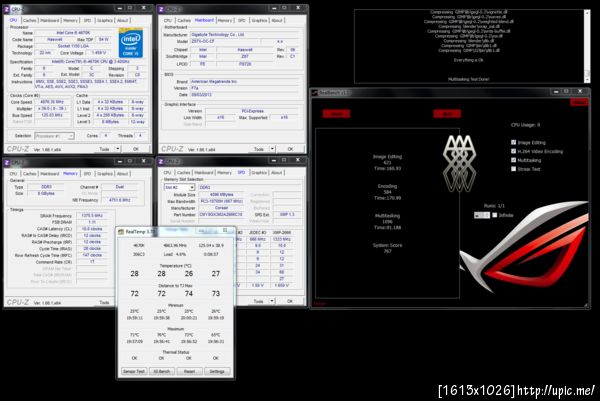The height and width of the screenshot is (401, 600).
Task: Toggle the H.264 Video Encoding checkbox
Action: point(514,151)
